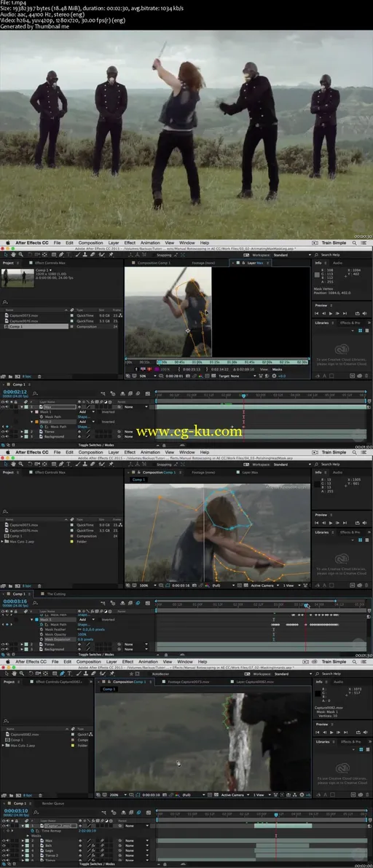
Task: Click the 0:00:03:16 timecode in the PolishingHeadMask timeline
Action: (15, 601)
